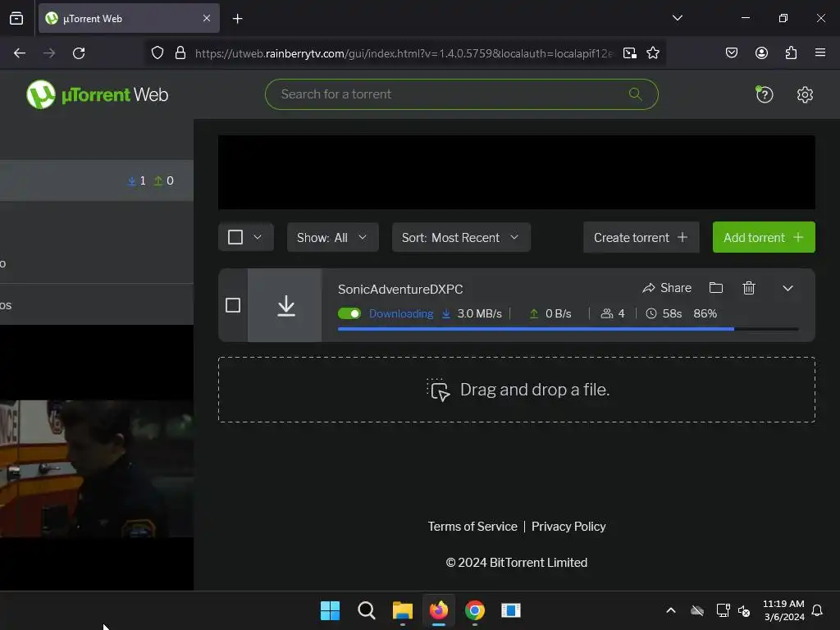This screenshot has height=630, width=840.
Task: Pause SonicAdventureDXPC using the green toggle
Action: pyautogui.click(x=349, y=313)
